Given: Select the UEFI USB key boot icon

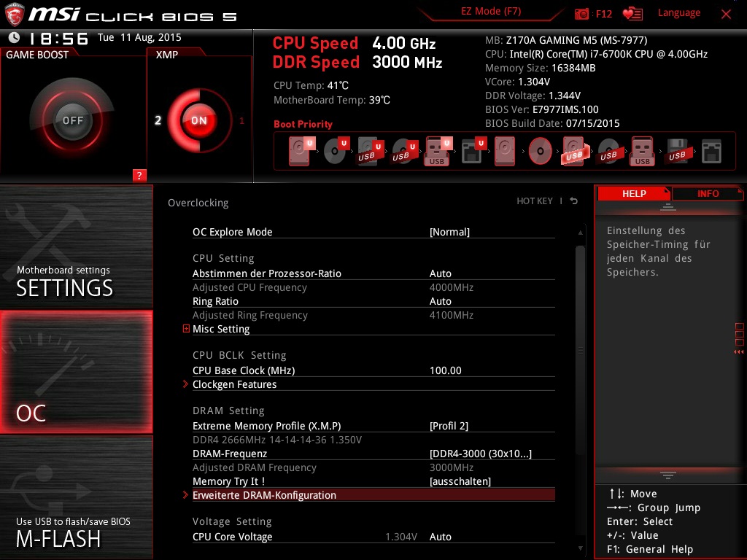Looking at the screenshot, I should (x=438, y=152).
